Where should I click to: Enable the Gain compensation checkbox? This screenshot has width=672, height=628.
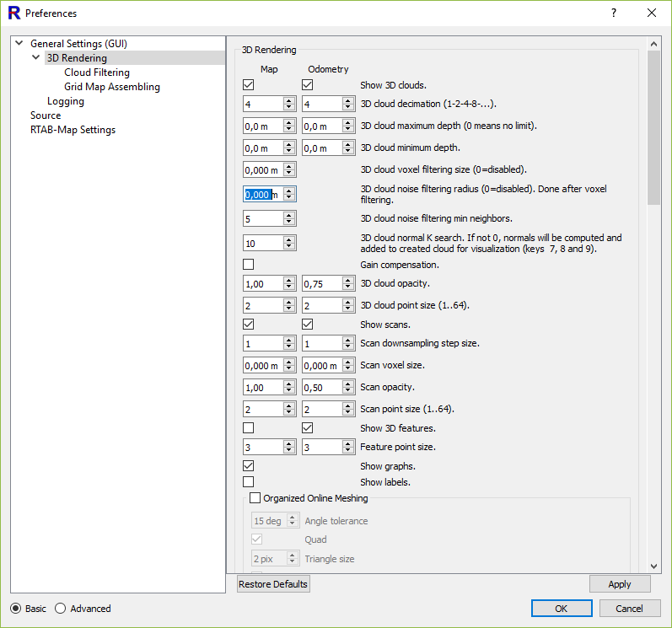tap(249, 265)
